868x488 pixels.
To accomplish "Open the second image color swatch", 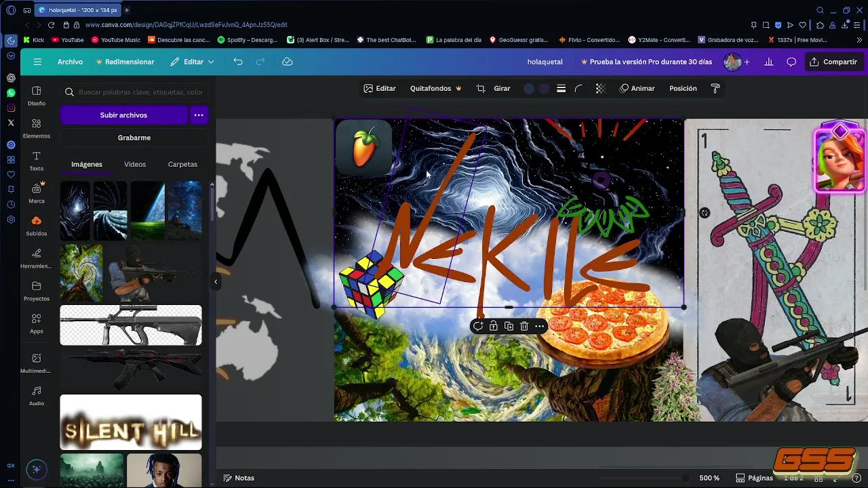I will tap(545, 88).
